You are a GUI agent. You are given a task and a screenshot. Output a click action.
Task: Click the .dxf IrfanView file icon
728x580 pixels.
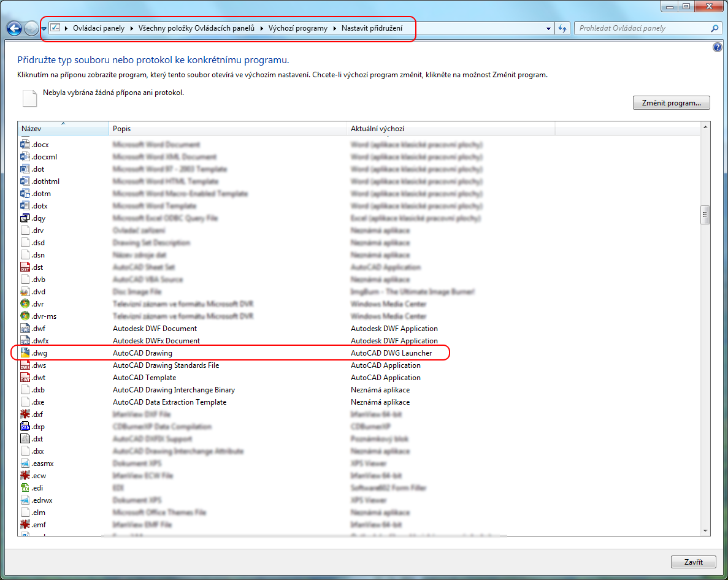coord(25,414)
